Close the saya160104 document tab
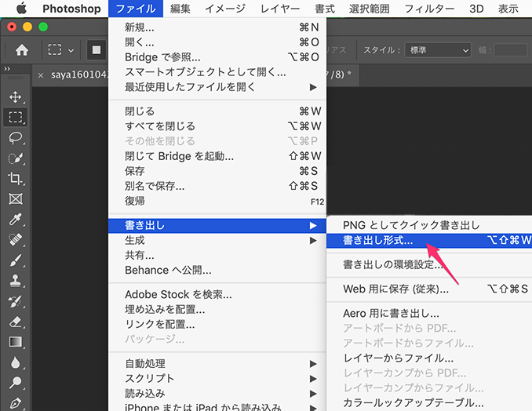The width and height of the screenshot is (532, 411). click(x=41, y=75)
